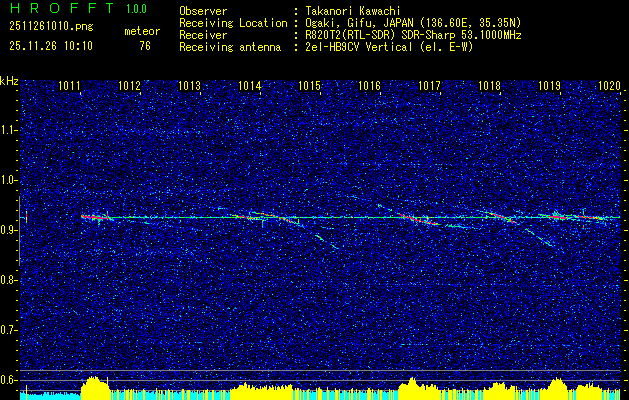The image size is (629, 400).
Task: Click the Observer field label
Action: click(x=203, y=11)
